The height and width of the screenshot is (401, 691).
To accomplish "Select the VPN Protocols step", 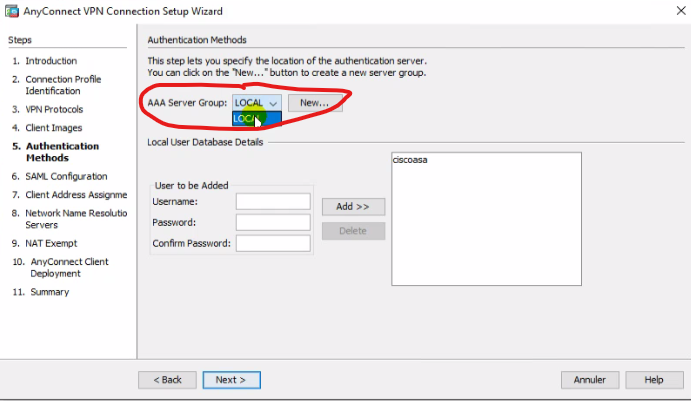I will (x=54, y=110).
